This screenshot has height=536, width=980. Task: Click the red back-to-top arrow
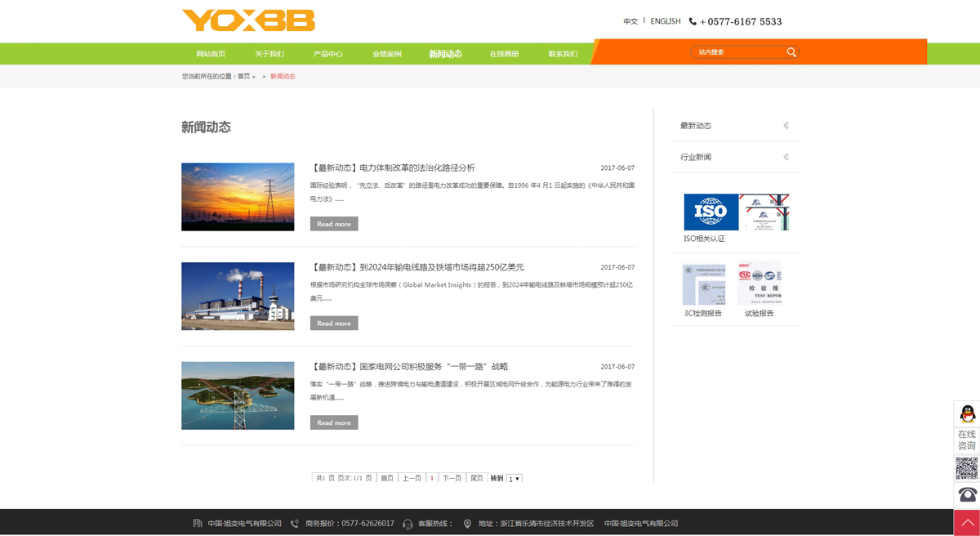tap(967, 522)
